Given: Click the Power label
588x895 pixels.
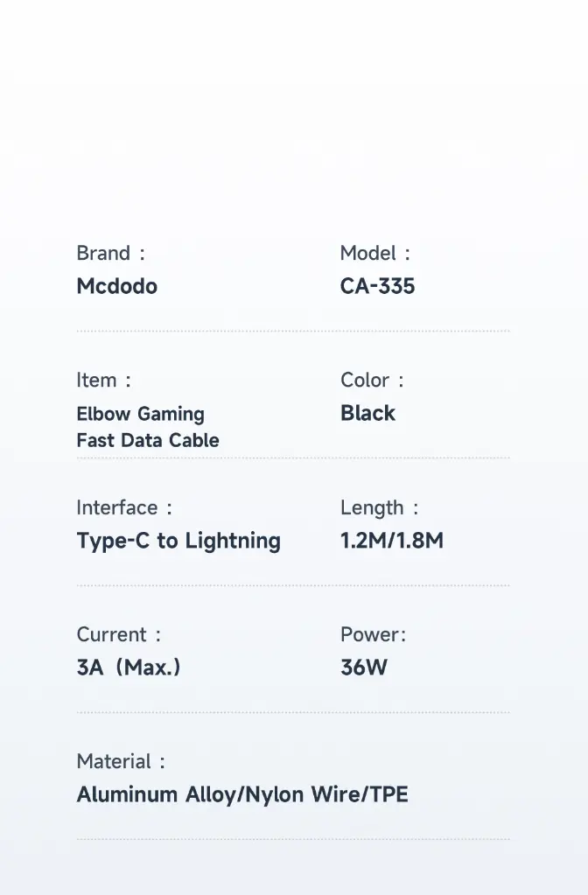Looking at the screenshot, I should pyautogui.click(x=374, y=634).
